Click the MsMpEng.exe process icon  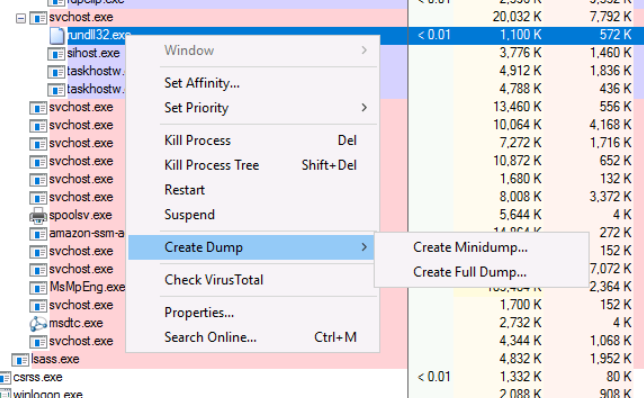38,288
